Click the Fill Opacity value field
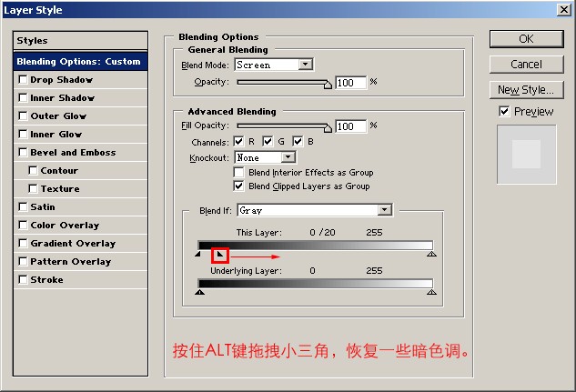576x392 pixels. tap(350, 126)
